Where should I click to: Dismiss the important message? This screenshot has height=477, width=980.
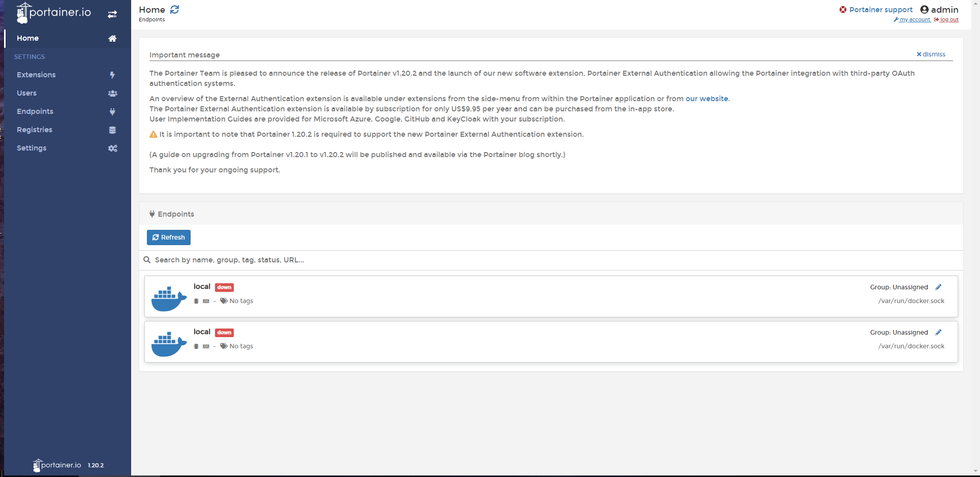(x=931, y=54)
